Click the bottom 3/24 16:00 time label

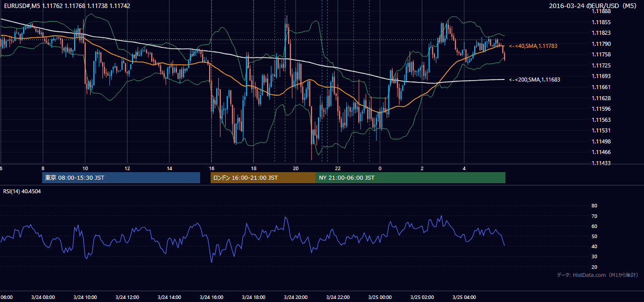tap(211, 297)
